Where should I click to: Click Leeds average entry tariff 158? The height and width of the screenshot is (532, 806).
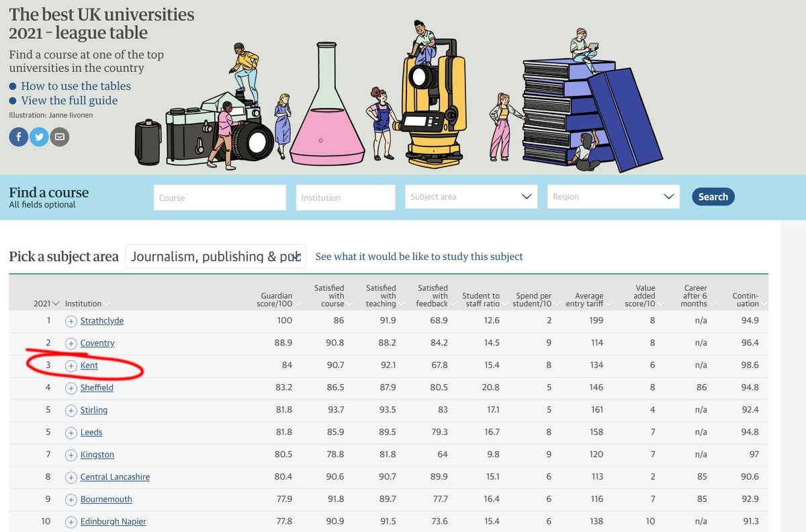click(x=596, y=433)
